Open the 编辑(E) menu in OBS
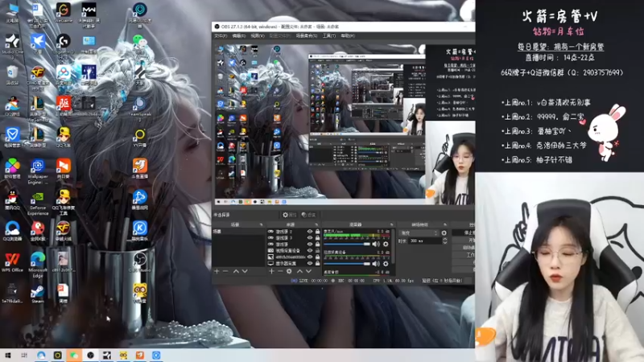The image size is (644, 362). (238, 35)
